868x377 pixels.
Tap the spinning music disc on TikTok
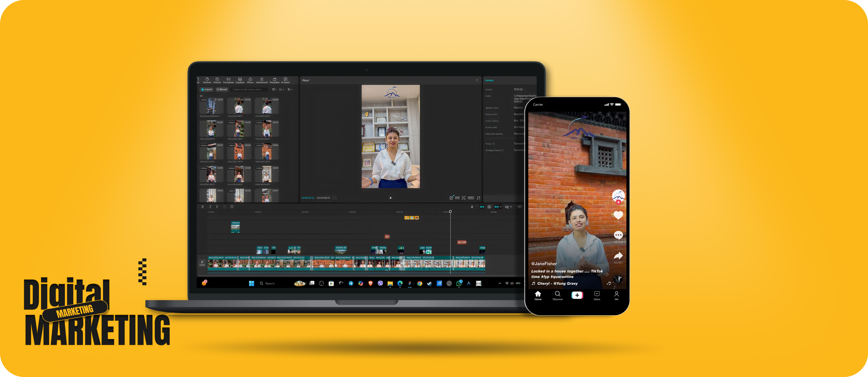pos(618,279)
